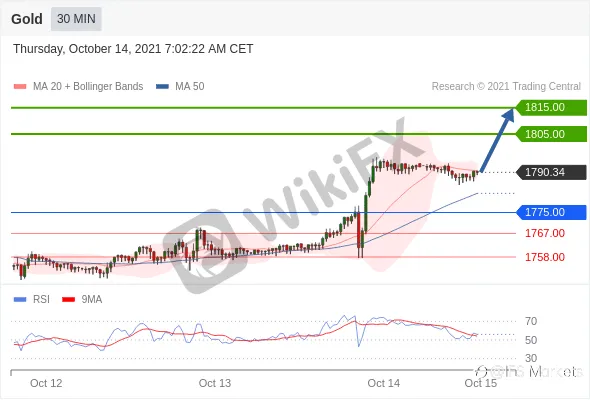Click the 9MA legend label
Screen dimensions: 590x400
pos(92,300)
